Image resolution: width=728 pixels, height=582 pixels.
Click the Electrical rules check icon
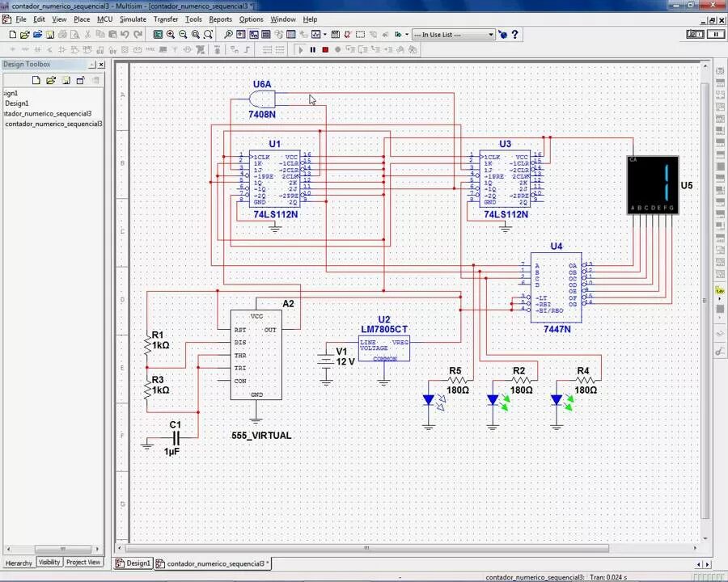[x=347, y=34]
